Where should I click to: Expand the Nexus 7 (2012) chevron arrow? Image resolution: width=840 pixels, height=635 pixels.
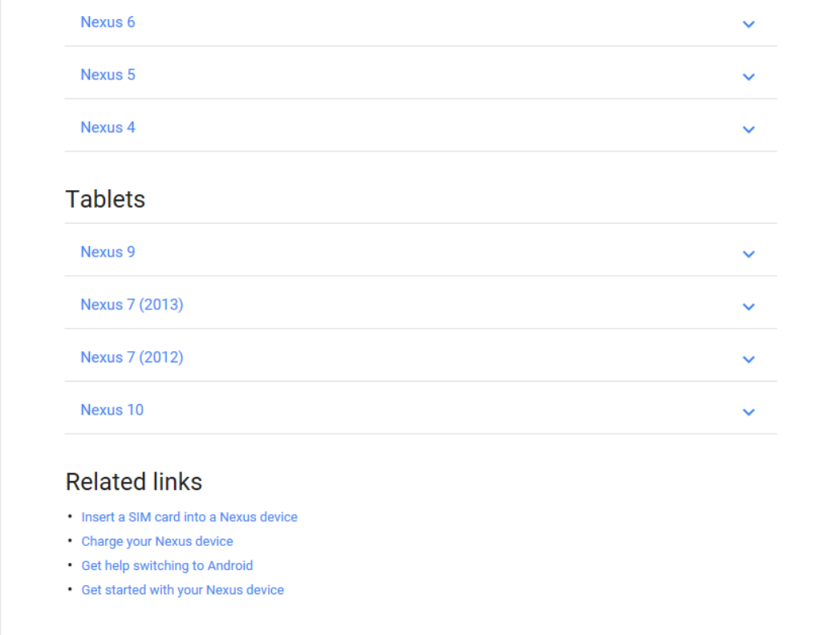pyautogui.click(x=749, y=358)
